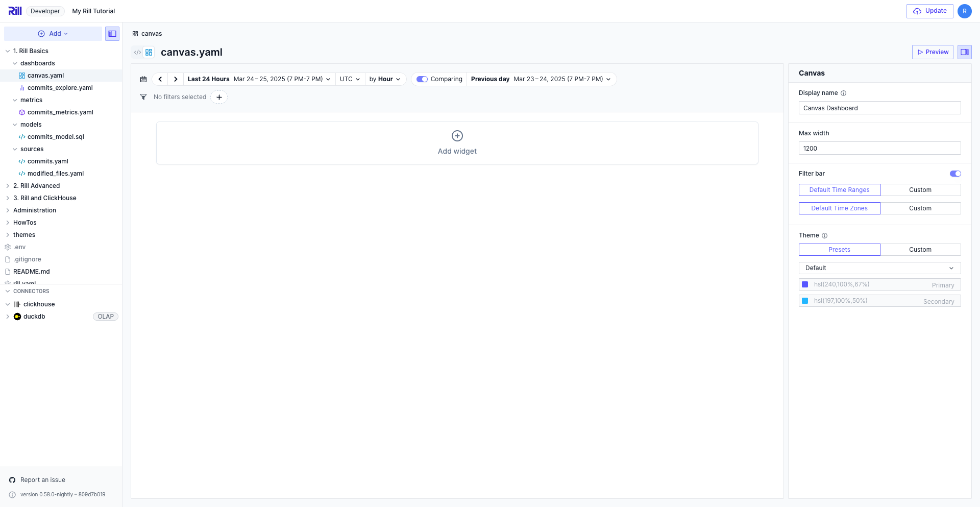Click the Theme info icon
980x507 pixels.
click(825, 235)
